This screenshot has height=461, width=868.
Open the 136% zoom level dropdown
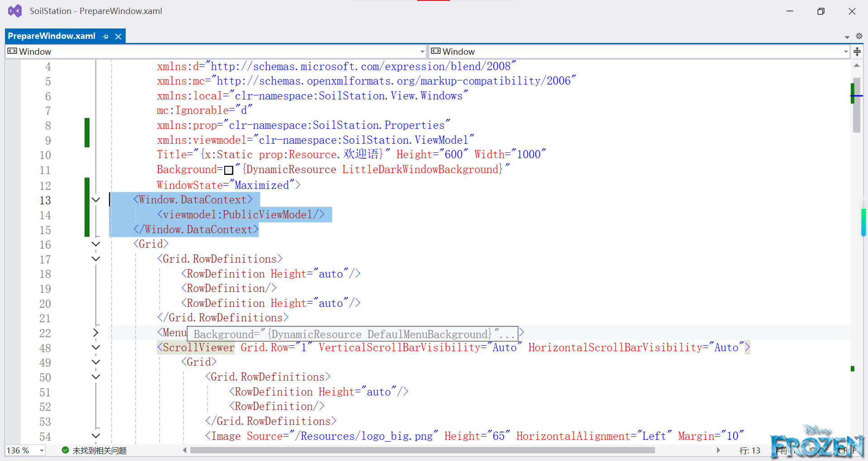[x=41, y=450]
